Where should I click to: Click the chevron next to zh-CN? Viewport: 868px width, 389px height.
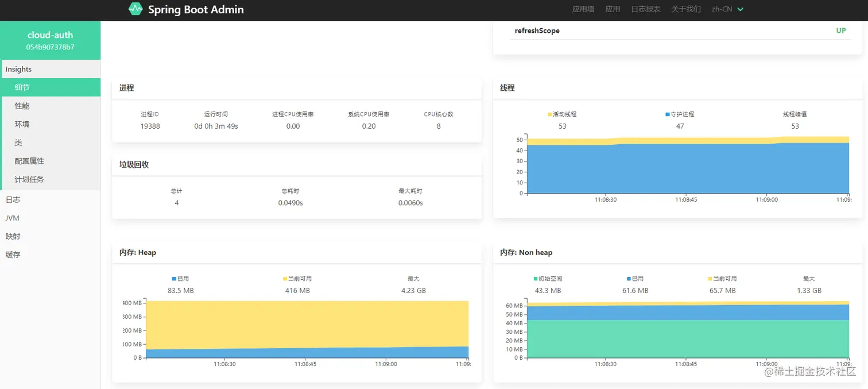(740, 9)
